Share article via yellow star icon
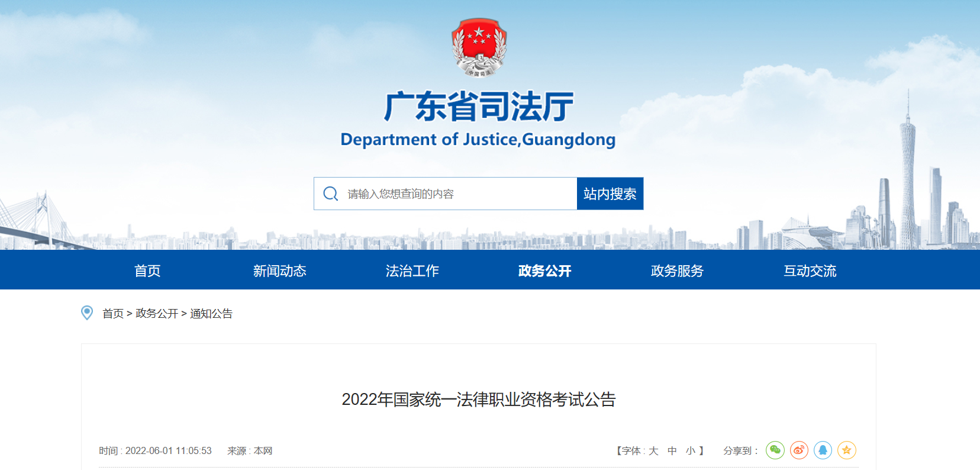The height and width of the screenshot is (470, 980). click(x=846, y=450)
